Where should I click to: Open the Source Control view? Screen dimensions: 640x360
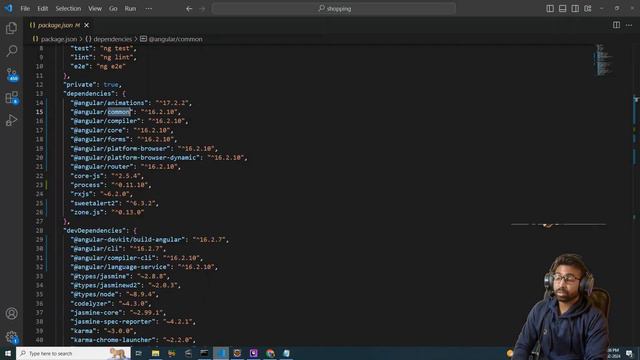click(11, 74)
